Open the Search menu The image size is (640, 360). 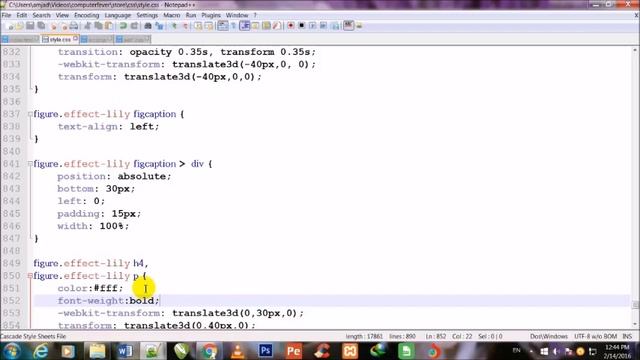[42, 15]
